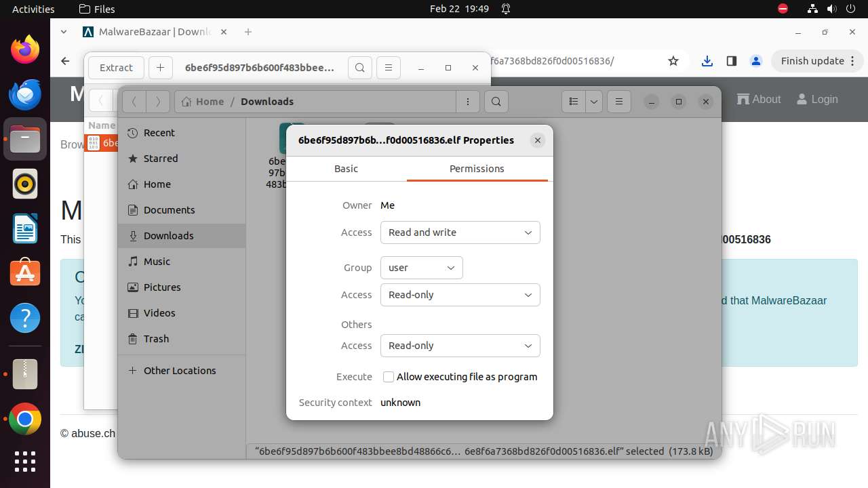Viewport: 868px width, 488px height.
Task: Open Recent in Files sidebar
Action: point(182,133)
